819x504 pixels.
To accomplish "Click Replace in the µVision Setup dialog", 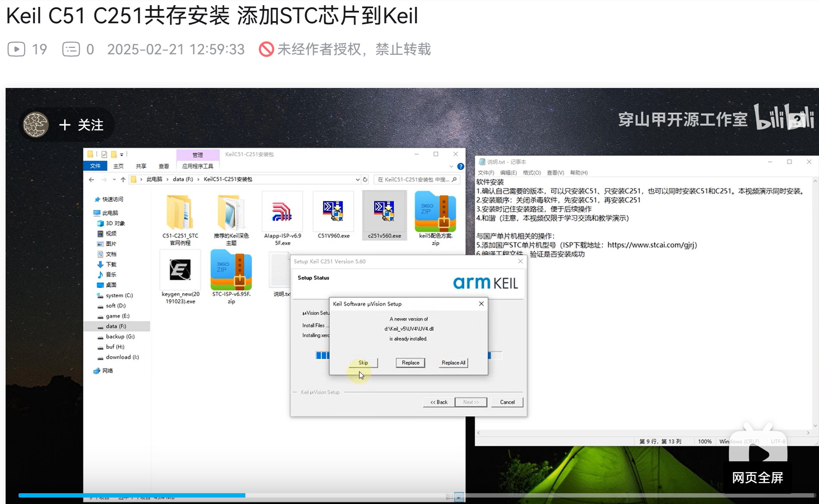I will [x=411, y=363].
